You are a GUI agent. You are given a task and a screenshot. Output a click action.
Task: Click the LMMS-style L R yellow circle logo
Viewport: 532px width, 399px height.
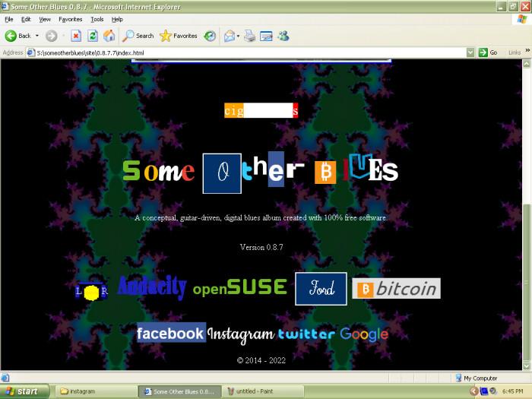[x=91, y=291]
